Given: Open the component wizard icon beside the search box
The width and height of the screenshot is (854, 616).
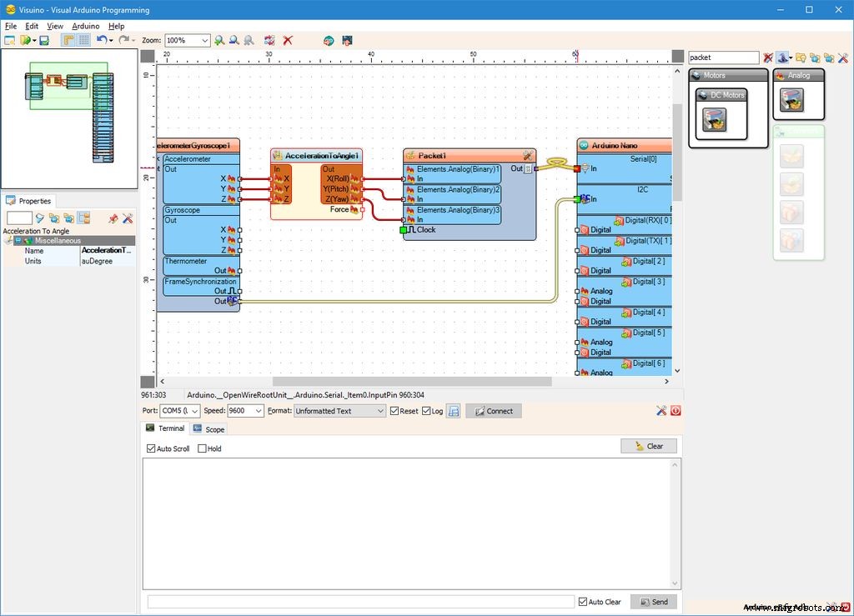Looking at the screenshot, I should [782, 58].
